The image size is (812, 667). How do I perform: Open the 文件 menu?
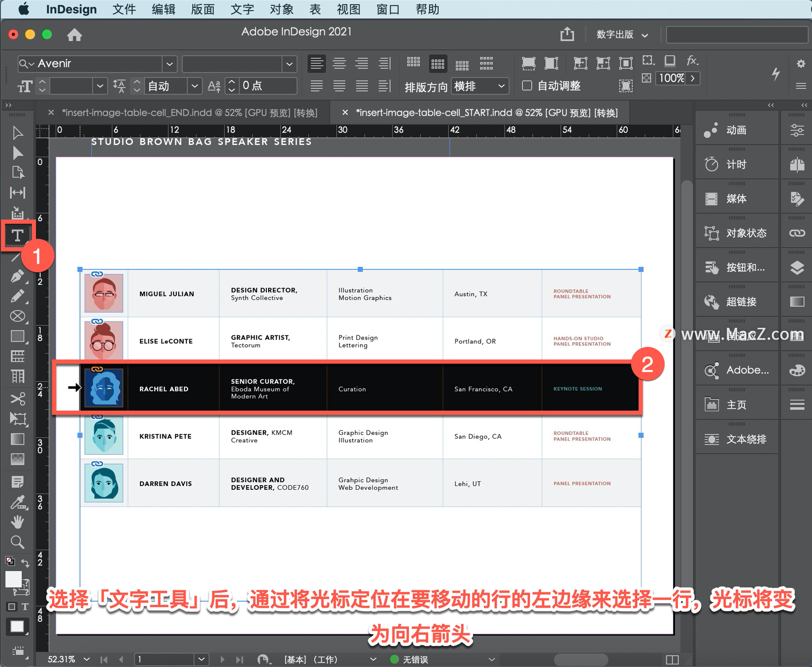click(124, 9)
